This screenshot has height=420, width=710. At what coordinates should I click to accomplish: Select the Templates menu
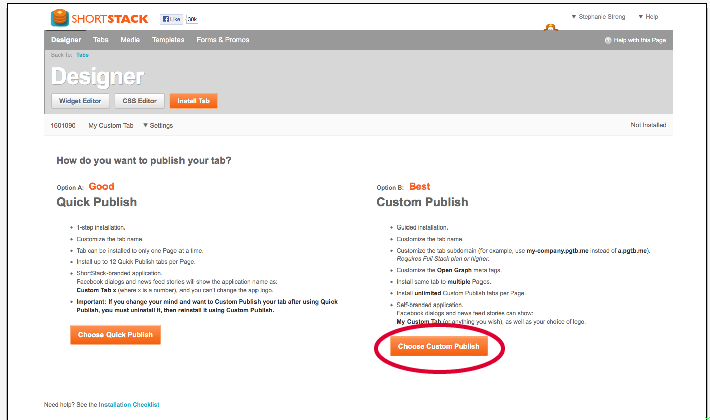click(168, 40)
